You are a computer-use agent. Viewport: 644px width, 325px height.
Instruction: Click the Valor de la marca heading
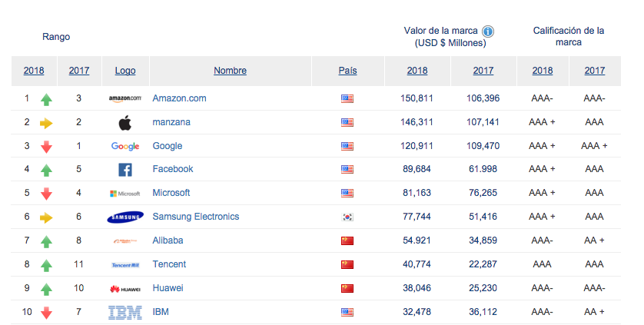[x=445, y=37]
